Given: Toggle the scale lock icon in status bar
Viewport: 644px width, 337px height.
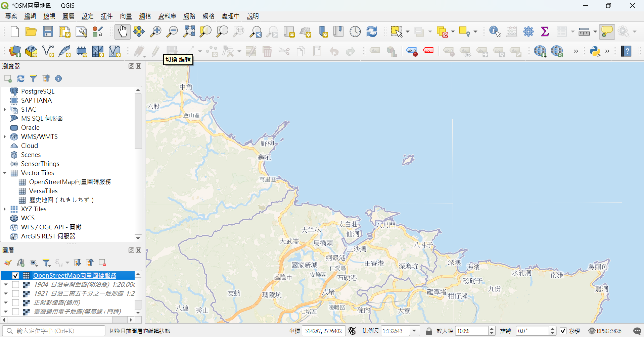Looking at the screenshot, I should (429, 331).
